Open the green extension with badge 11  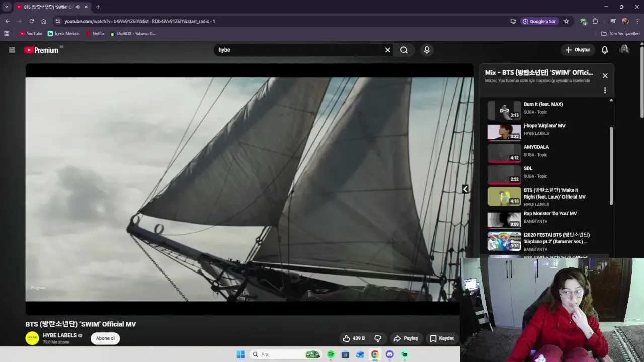click(x=583, y=21)
